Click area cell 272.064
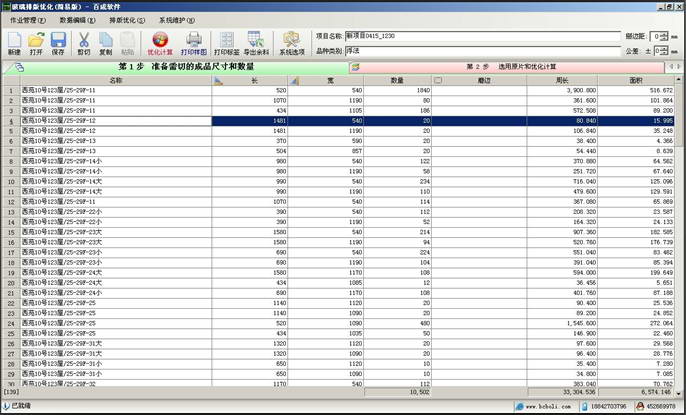Screen dimensions: 686x415 coord(636,323)
